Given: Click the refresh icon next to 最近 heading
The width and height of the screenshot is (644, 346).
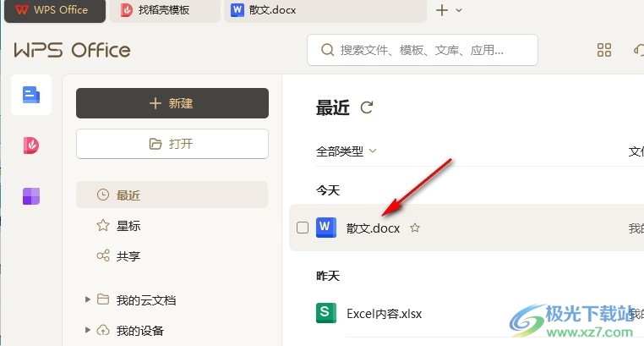Looking at the screenshot, I should point(366,107).
